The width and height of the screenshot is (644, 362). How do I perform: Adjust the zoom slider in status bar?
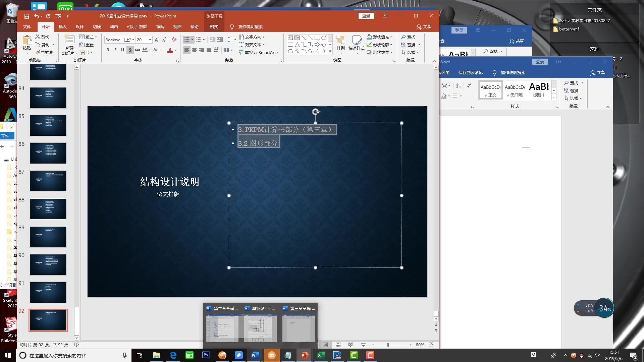click(388, 345)
